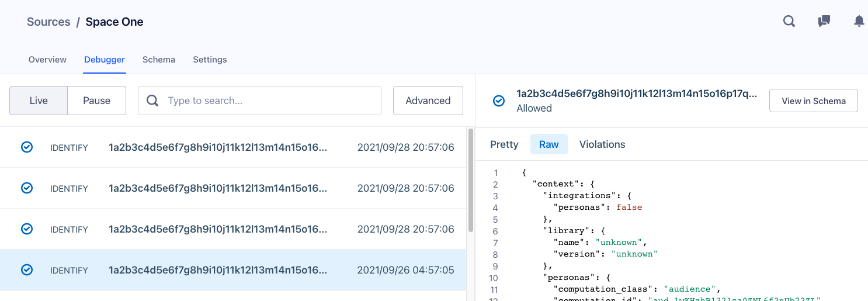
Task: Open the Violations tab
Action: click(x=602, y=144)
